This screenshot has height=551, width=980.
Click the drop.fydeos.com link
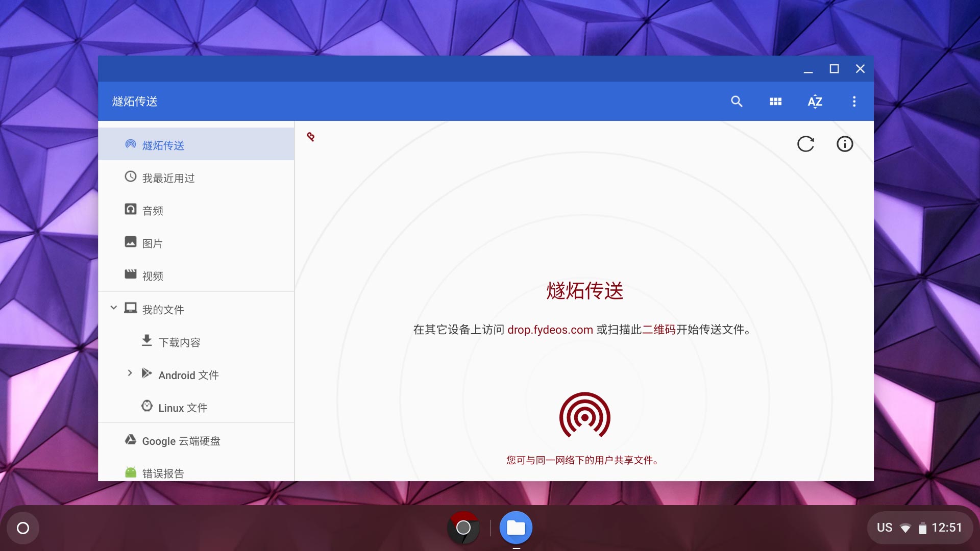550,330
